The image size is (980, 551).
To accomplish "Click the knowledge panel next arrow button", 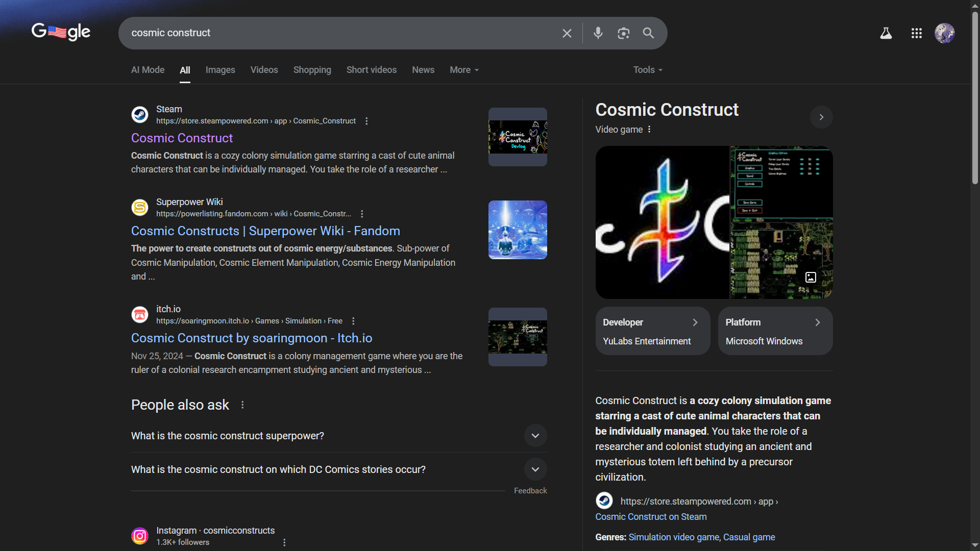I will click(821, 117).
